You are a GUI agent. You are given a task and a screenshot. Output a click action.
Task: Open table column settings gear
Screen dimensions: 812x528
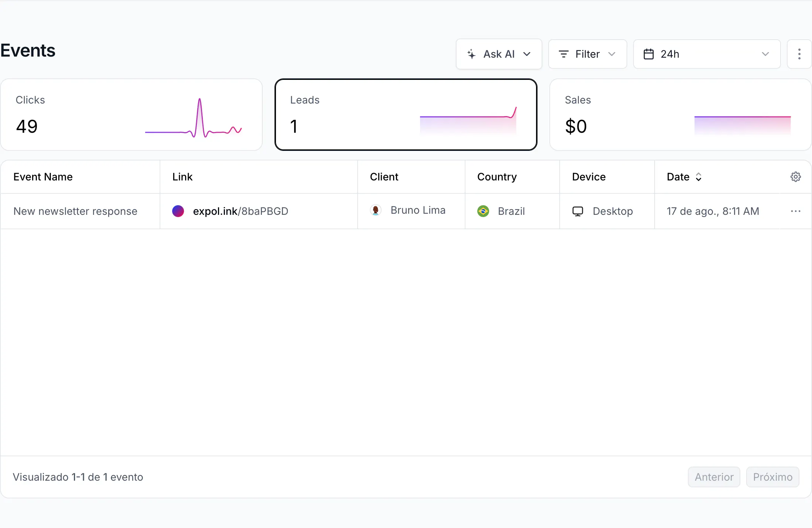coord(795,177)
